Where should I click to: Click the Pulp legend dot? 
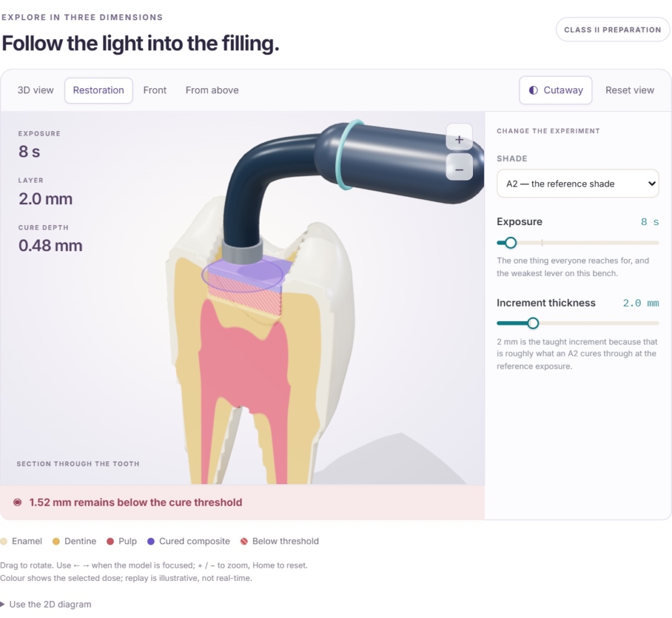[110, 541]
